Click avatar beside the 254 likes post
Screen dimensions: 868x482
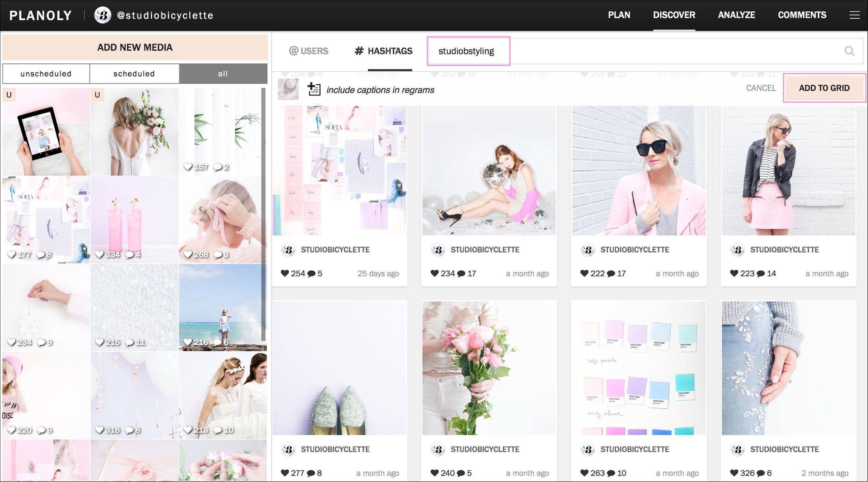pyautogui.click(x=288, y=250)
